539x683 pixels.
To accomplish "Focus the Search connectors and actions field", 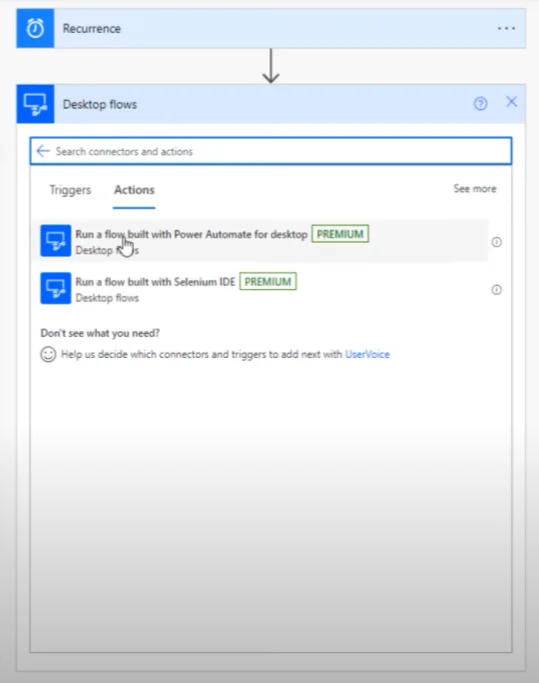I will tap(271, 151).
